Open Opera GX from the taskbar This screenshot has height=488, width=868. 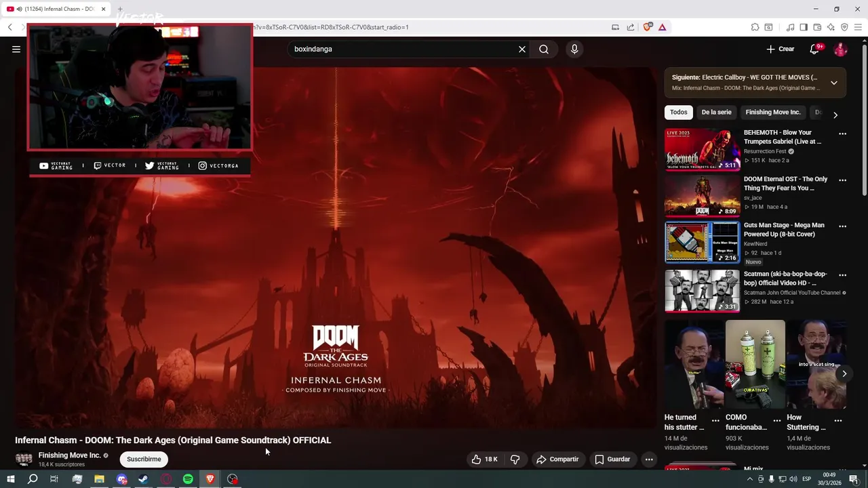point(166,479)
